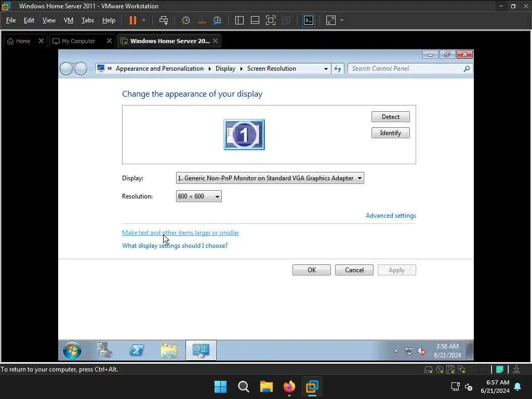Click the search magnifier in Control Panel

467,69
